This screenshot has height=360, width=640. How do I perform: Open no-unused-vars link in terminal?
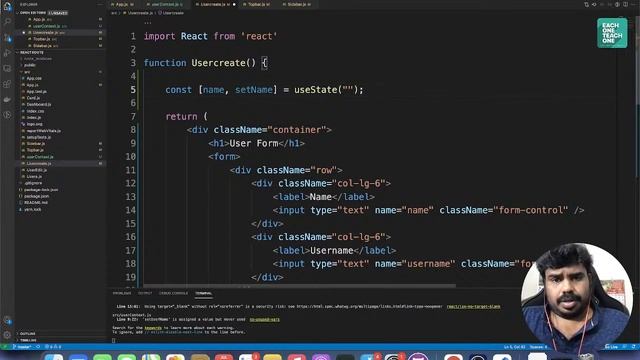click(264, 320)
